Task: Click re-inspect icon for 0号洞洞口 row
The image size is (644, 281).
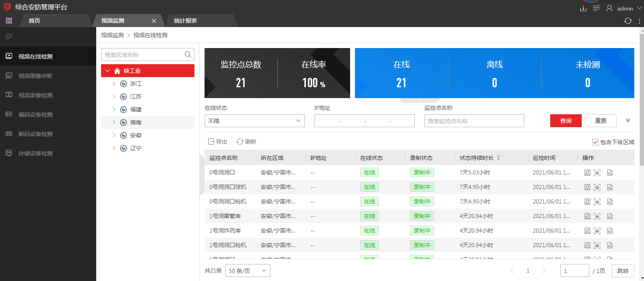Action: click(587, 172)
